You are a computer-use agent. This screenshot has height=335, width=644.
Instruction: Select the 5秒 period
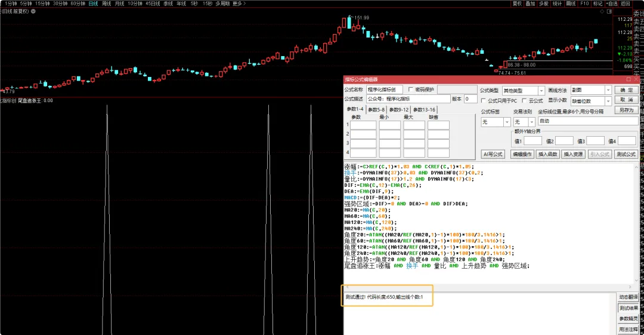[194, 4]
